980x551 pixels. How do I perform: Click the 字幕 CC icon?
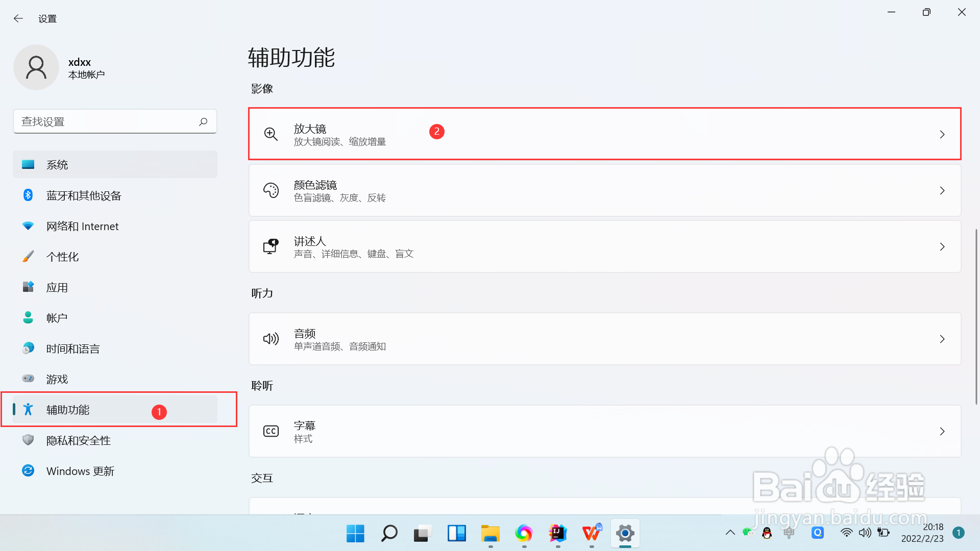point(271,431)
